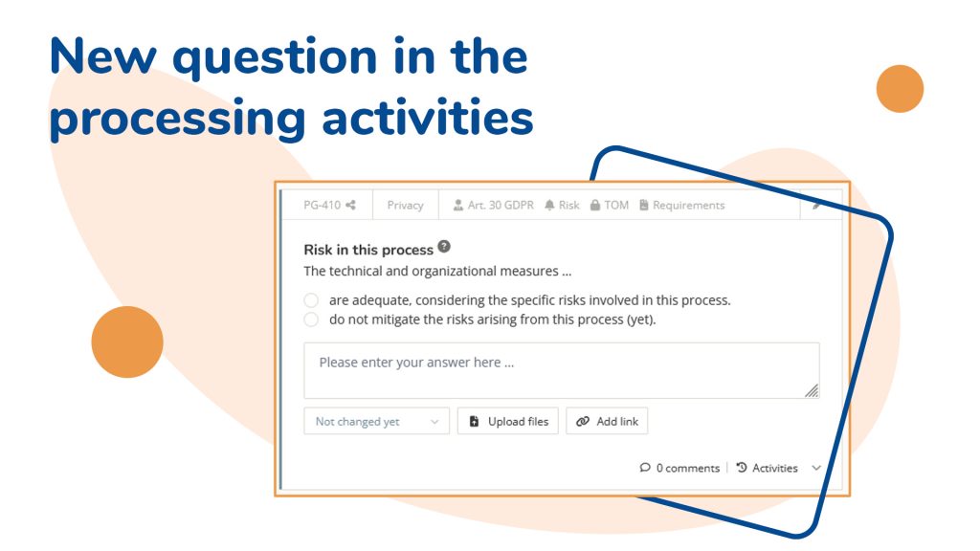
Task: Click the document icon next to Requirements
Action: click(x=642, y=205)
